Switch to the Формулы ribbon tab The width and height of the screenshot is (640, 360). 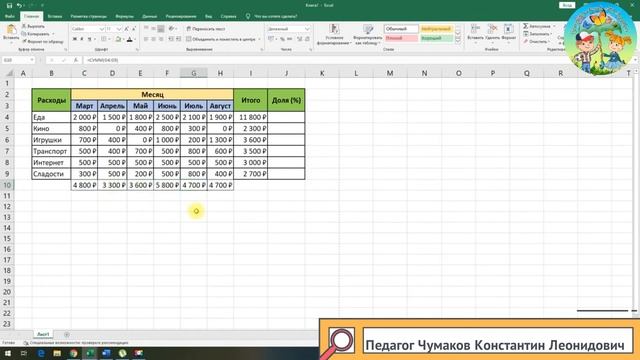pos(124,16)
